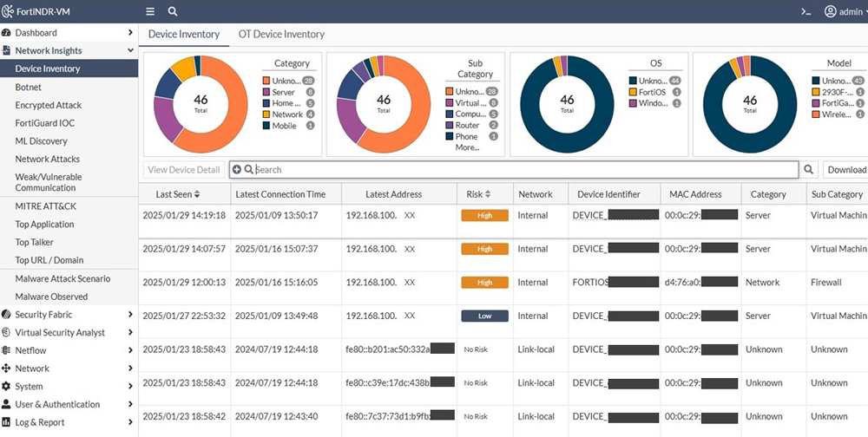Screen dimensions: 868x437
Task: Click the Category donut chart center
Action: 201,103
